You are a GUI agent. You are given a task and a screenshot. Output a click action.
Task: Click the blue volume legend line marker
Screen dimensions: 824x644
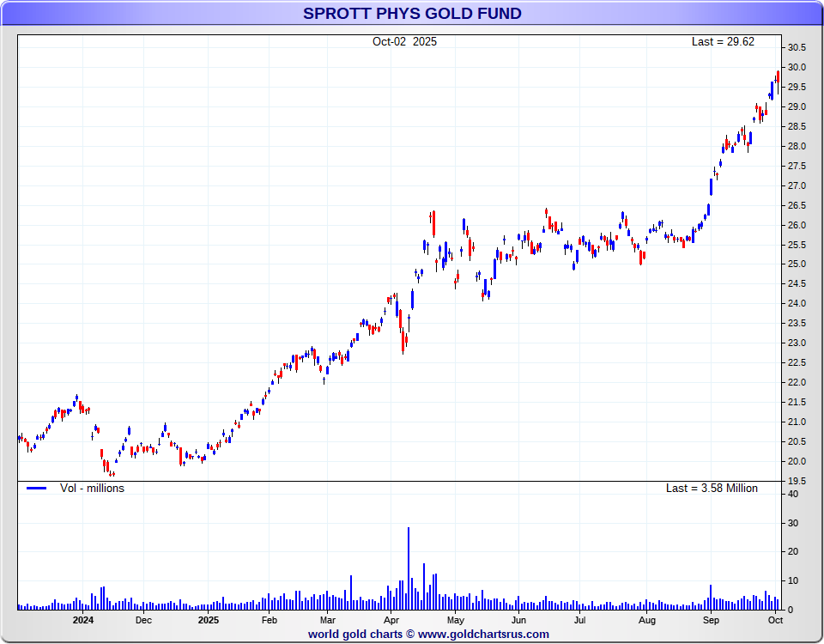(x=37, y=489)
